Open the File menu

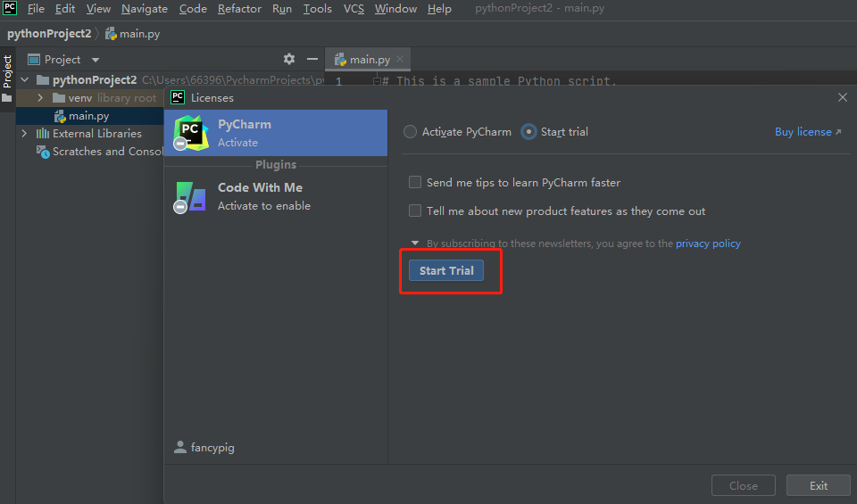point(36,9)
